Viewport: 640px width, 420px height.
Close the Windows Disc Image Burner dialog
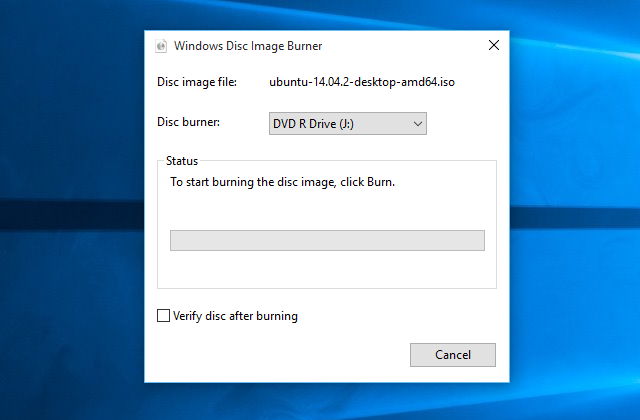[494, 45]
